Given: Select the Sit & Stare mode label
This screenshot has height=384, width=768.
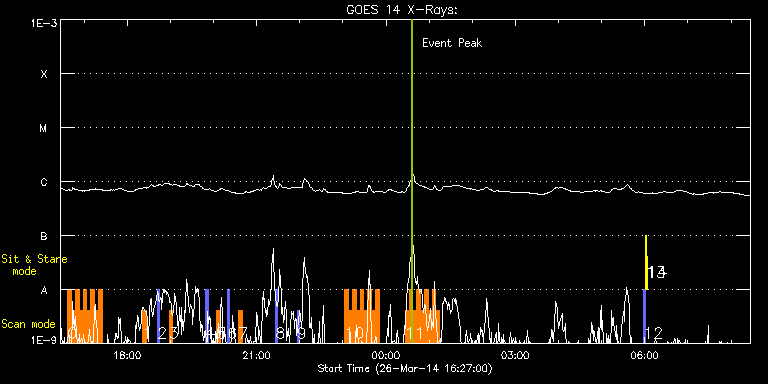Looking at the screenshot, I should (x=34, y=264).
